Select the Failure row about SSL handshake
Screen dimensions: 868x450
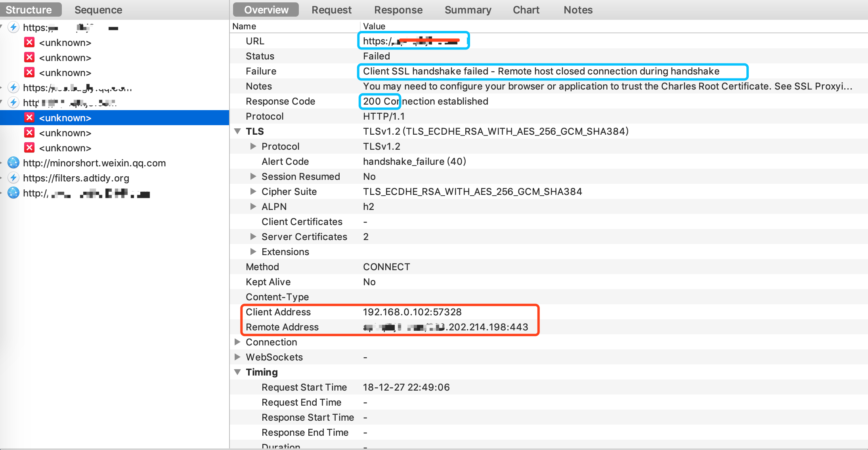tap(549, 71)
